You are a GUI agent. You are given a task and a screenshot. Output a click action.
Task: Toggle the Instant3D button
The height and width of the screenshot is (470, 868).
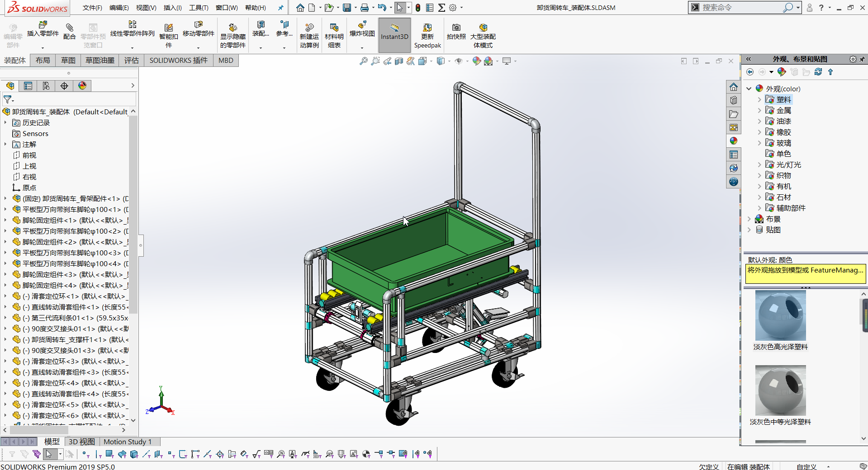coord(394,35)
